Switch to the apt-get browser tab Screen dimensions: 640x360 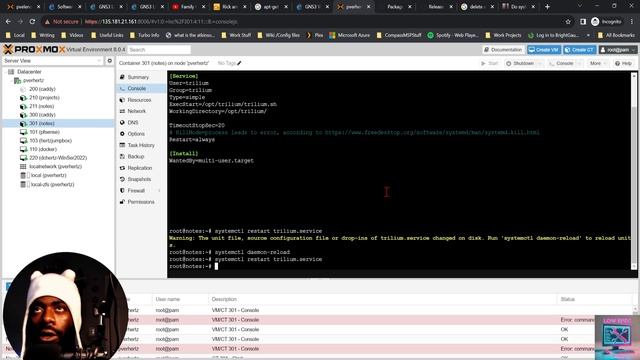tap(270, 7)
